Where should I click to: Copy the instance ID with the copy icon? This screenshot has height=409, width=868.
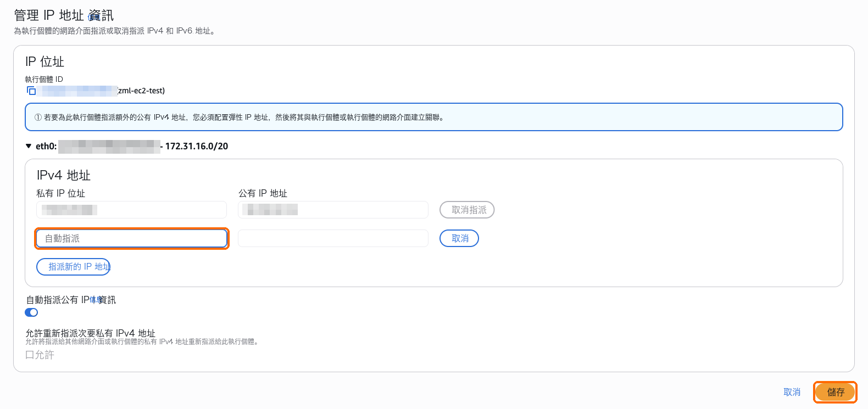coord(31,91)
